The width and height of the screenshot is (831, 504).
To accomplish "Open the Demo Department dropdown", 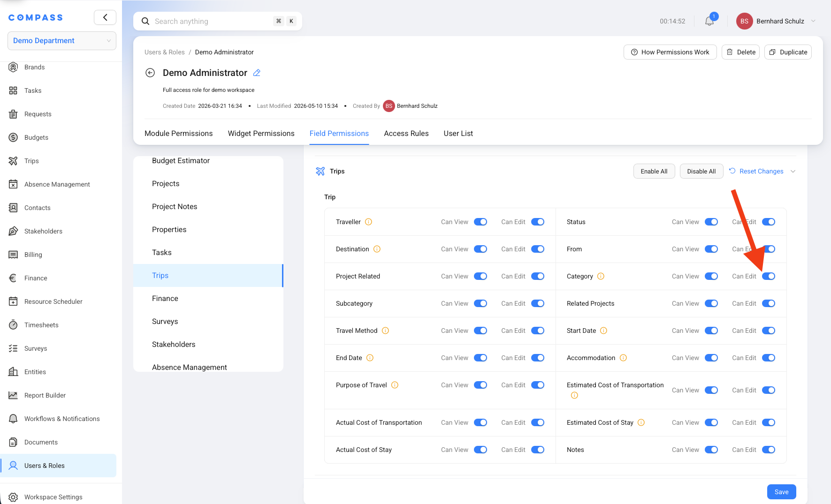I will (x=62, y=41).
